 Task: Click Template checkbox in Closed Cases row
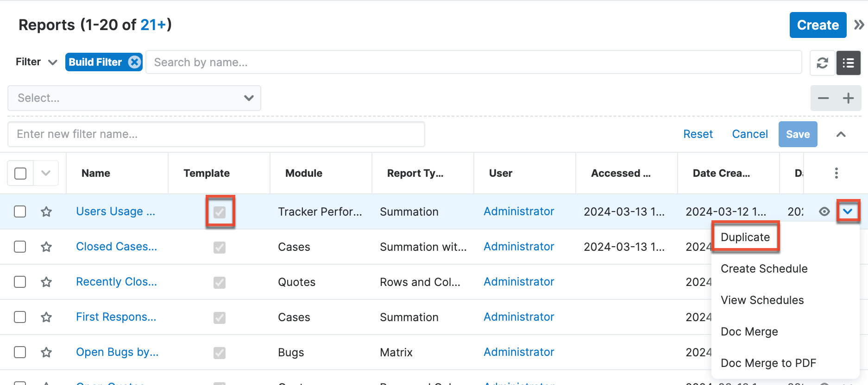(220, 247)
